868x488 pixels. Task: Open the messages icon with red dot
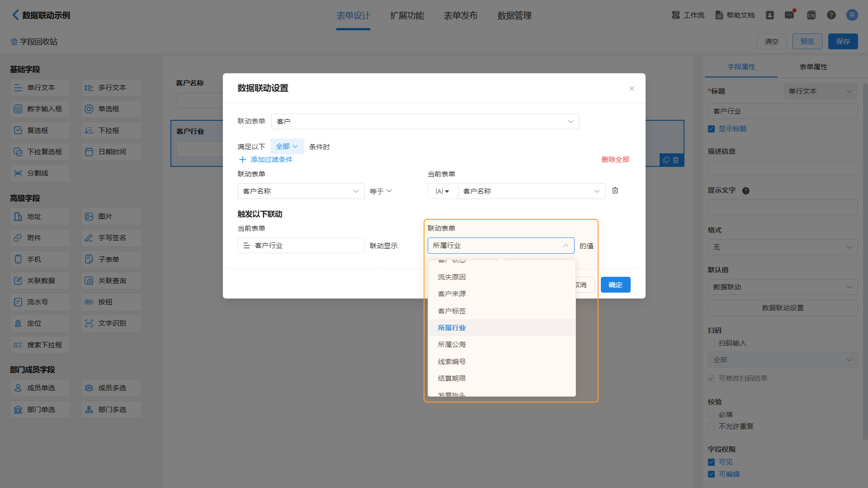point(789,15)
